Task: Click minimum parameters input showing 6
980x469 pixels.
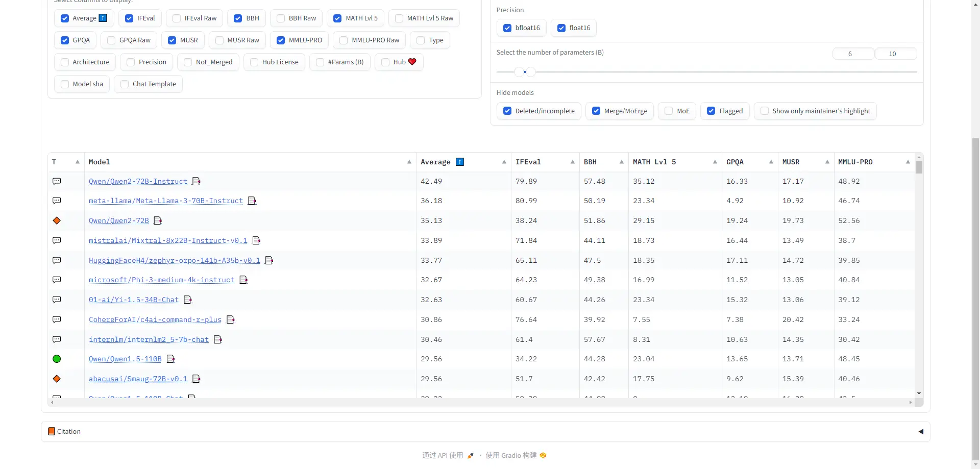Action: point(853,54)
